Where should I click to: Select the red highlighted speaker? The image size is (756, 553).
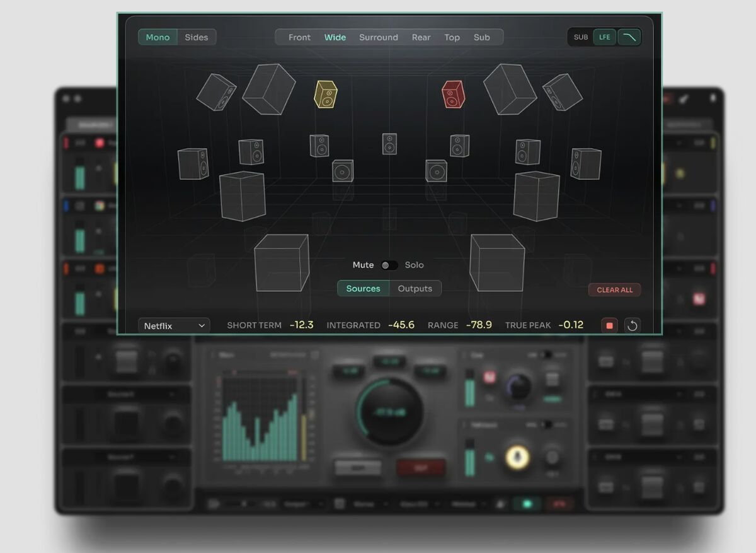[452, 94]
